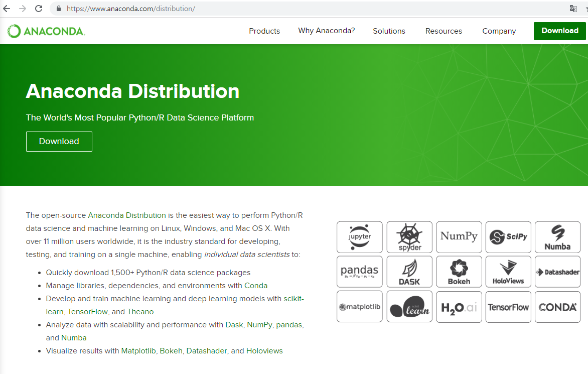Reload the page with the refresh icon
The height and width of the screenshot is (374, 588).
tap(39, 9)
